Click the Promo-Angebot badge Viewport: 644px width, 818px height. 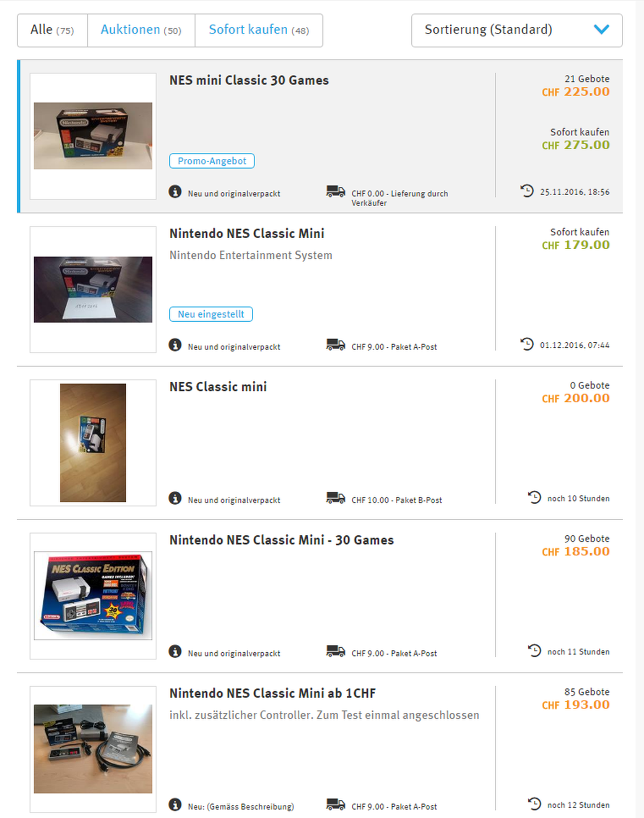coord(212,161)
